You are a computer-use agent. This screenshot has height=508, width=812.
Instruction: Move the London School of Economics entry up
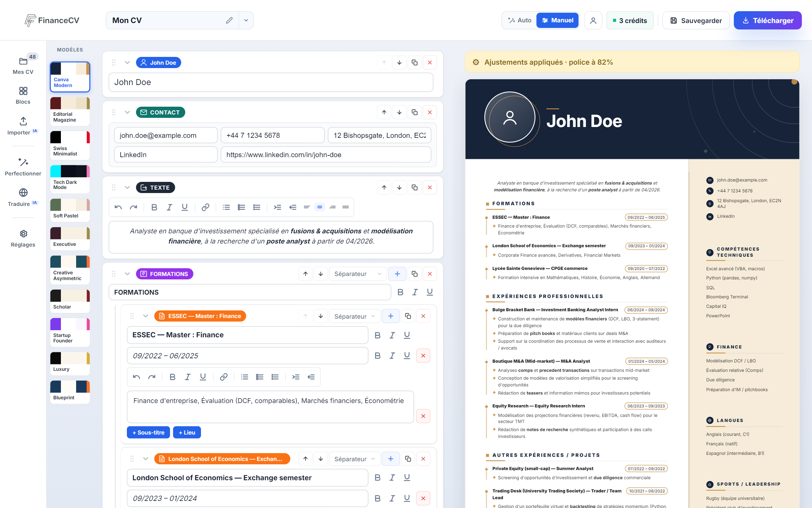pyautogui.click(x=305, y=459)
